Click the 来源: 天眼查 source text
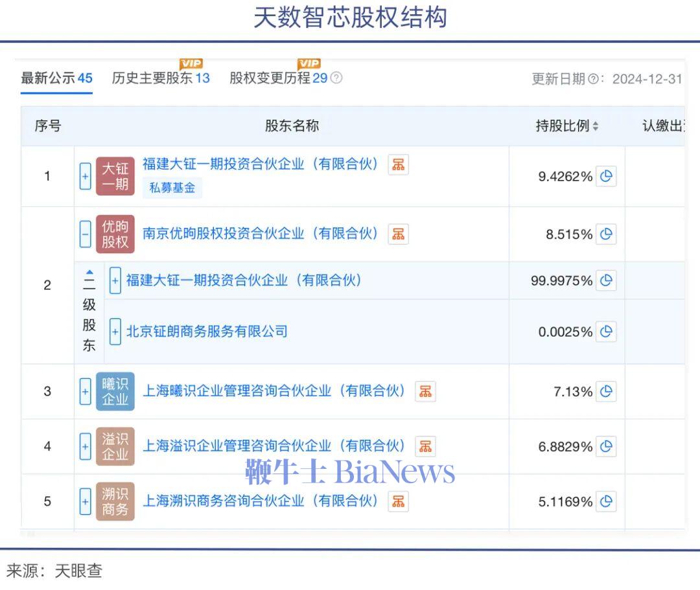The height and width of the screenshot is (590, 700). tap(54, 571)
